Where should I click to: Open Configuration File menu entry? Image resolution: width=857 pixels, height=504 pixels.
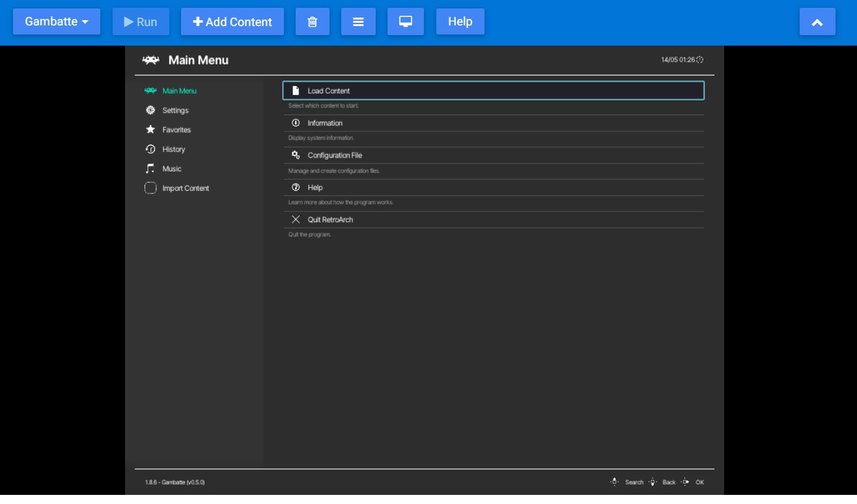click(493, 155)
